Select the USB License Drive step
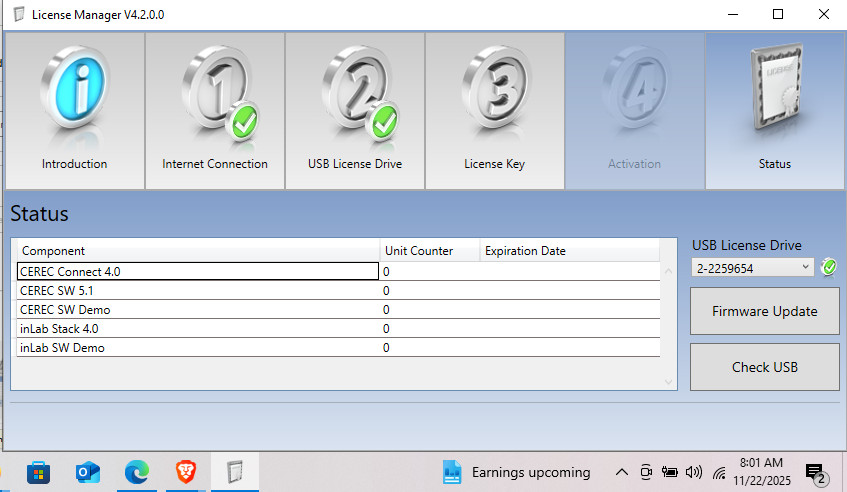 click(355, 111)
